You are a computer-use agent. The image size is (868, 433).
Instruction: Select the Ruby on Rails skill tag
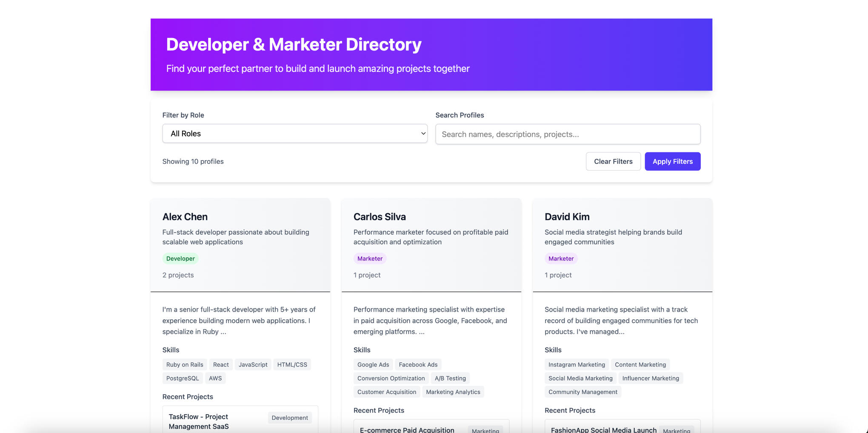pos(185,364)
